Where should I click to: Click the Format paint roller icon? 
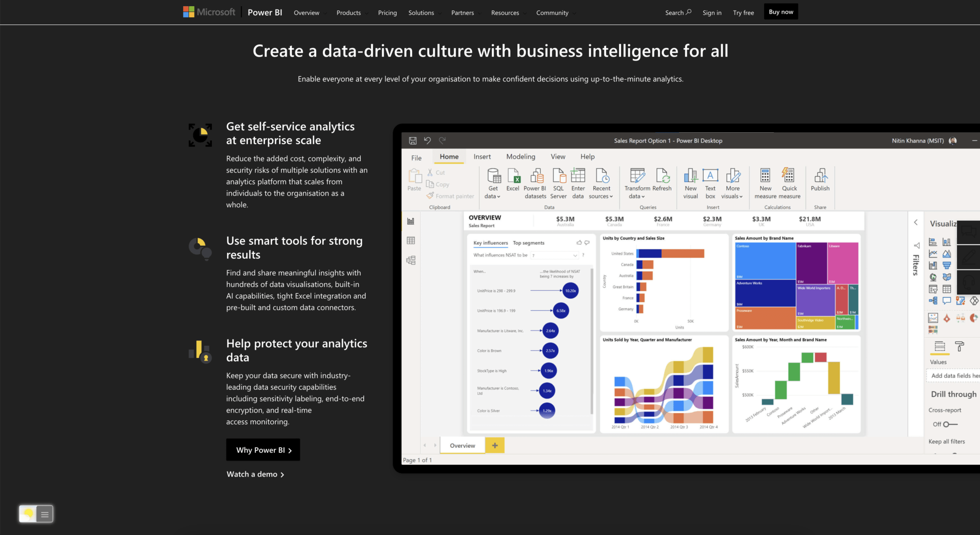pyautogui.click(x=959, y=346)
